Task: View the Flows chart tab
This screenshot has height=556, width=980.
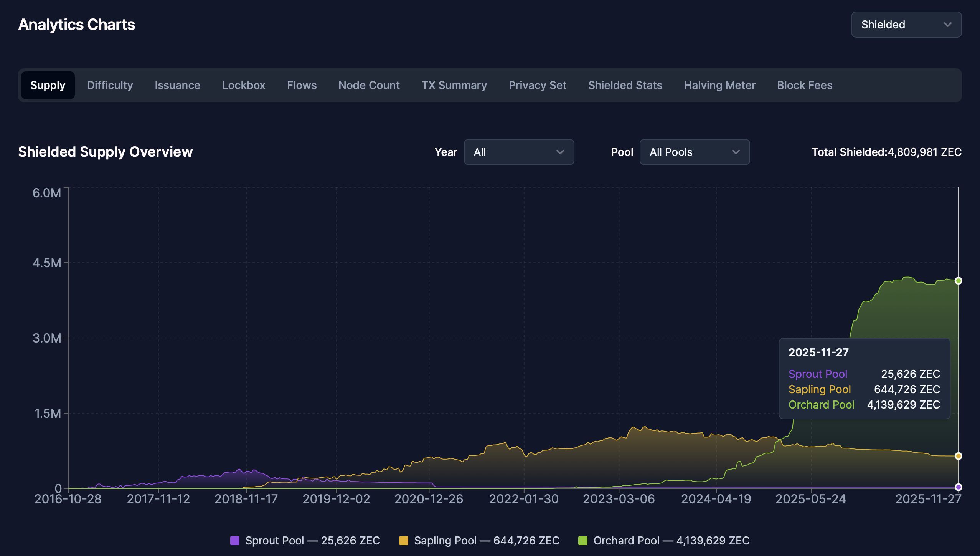Action: point(302,85)
